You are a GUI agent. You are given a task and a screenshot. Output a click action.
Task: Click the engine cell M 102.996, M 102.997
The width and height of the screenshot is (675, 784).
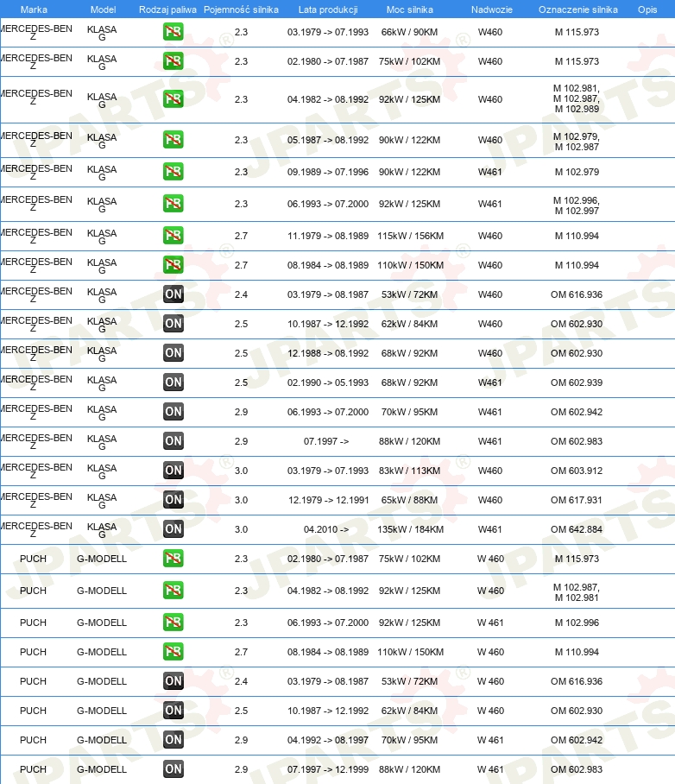click(577, 205)
